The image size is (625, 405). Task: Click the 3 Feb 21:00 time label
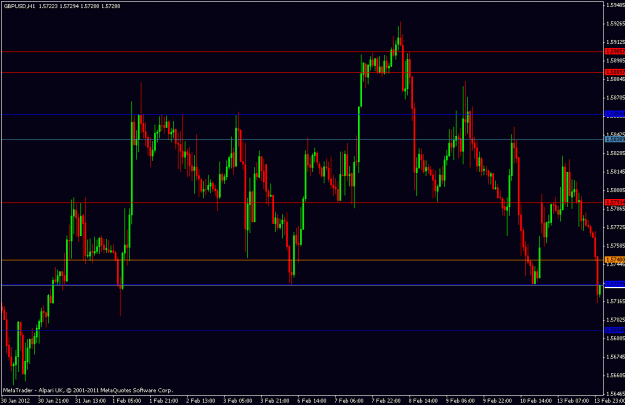click(x=275, y=401)
